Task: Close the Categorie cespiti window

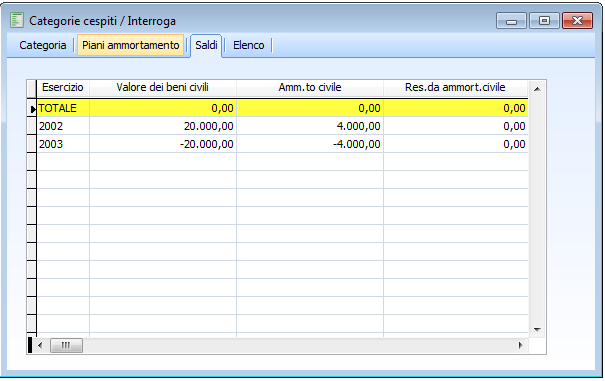Action: (577, 21)
